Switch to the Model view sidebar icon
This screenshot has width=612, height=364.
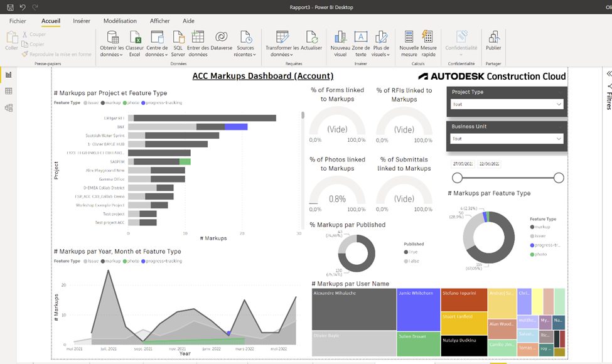point(9,108)
